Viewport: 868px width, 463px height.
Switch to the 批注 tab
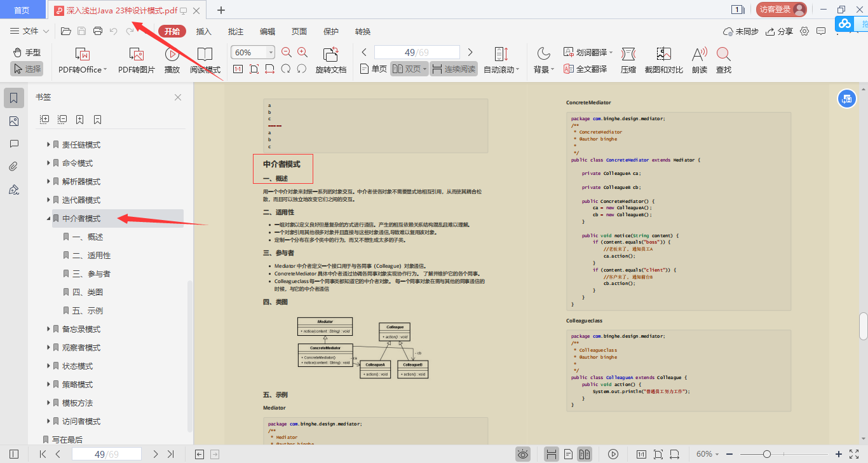(x=236, y=31)
